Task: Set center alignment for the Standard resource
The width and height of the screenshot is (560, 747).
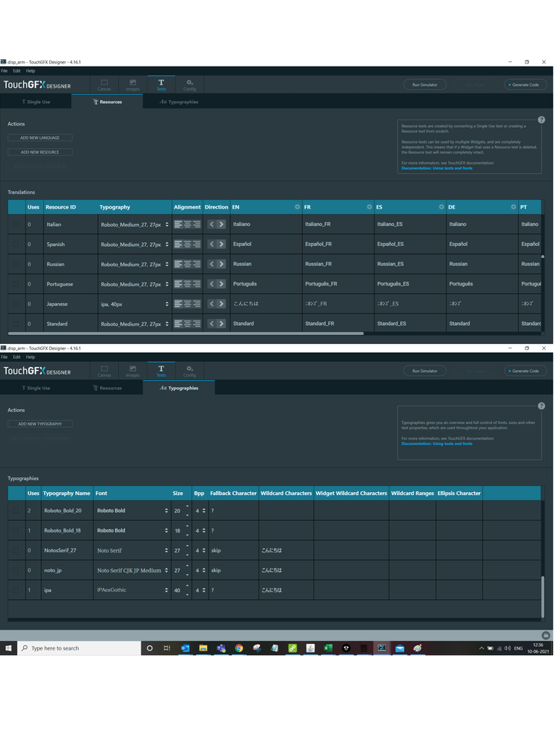Action: pyautogui.click(x=187, y=324)
